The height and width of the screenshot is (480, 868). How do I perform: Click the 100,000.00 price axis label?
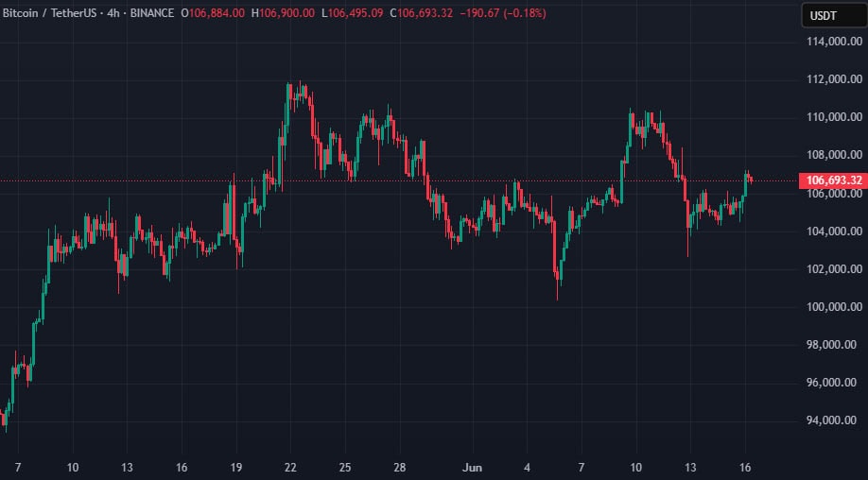click(x=834, y=307)
